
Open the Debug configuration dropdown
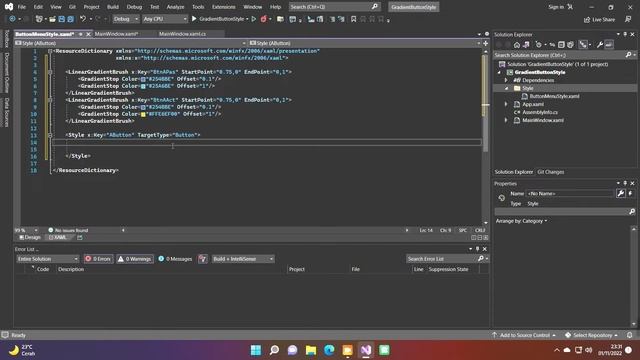tap(125, 19)
